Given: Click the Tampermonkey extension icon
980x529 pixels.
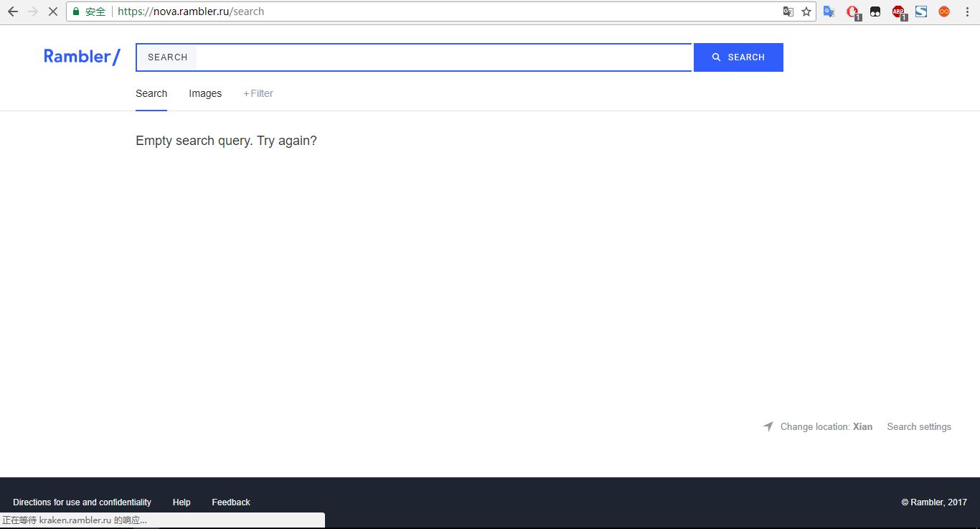Looking at the screenshot, I should tap(875, 11).
